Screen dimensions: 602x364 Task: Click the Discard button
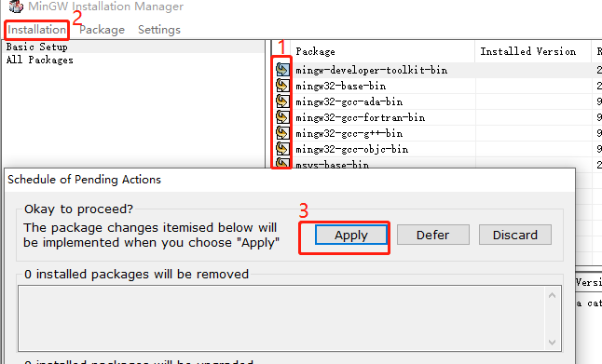tap(515, 235)
